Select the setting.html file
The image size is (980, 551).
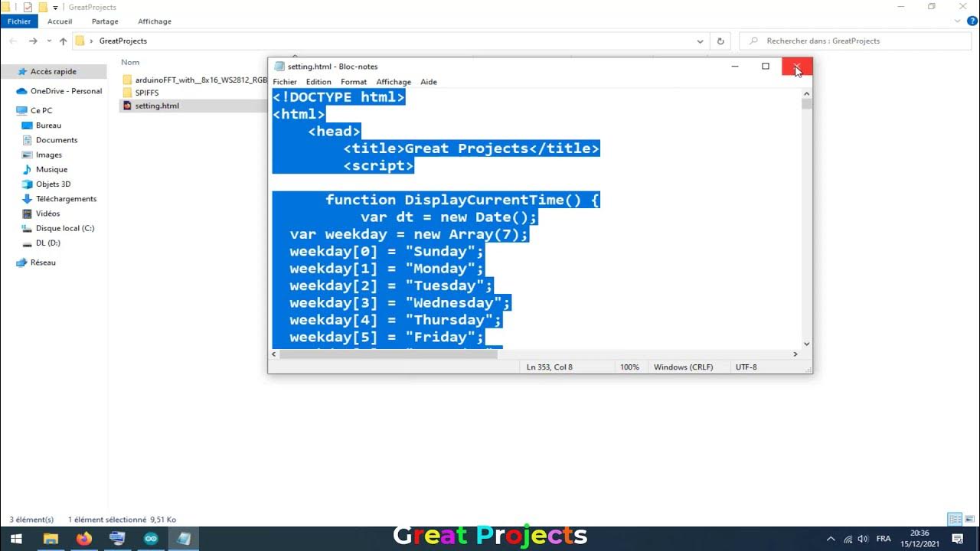pyautogui.click(x=157, y=106)
